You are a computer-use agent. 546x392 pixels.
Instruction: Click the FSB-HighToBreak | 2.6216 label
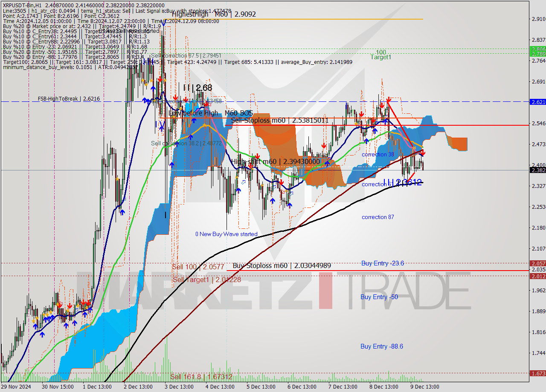[69, 98]
